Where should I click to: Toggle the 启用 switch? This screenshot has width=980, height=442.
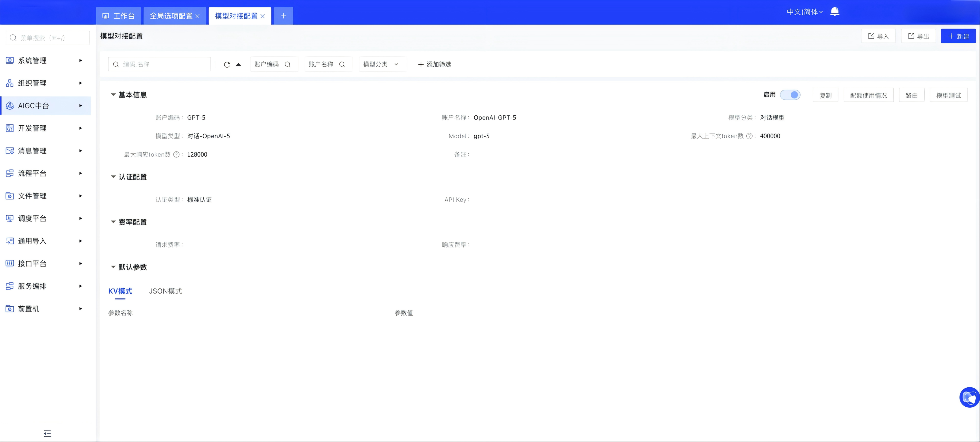click(x=790, y=95)
